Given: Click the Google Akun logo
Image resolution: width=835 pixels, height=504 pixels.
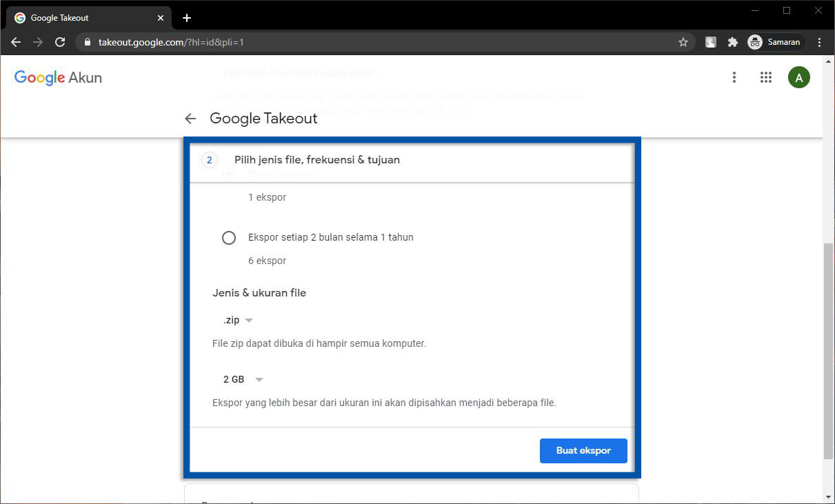Looking at the screenshot, I should (x=58, y=77).
